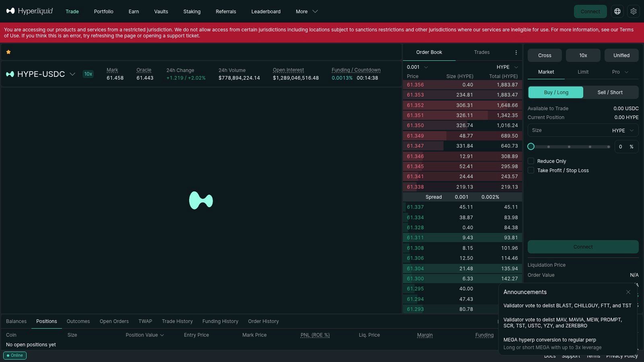Switch to the Outcomes tab
Image resolution: width=644 pixels, height=362 pixels.
coord(78,321)
